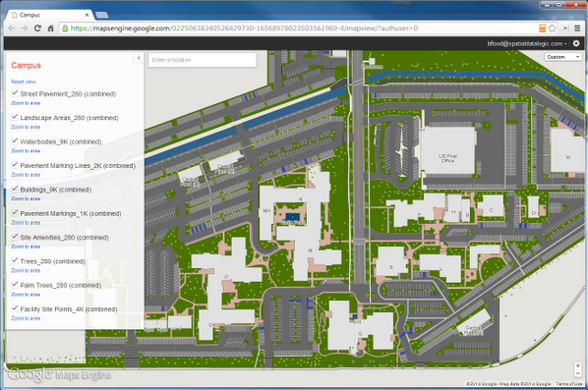The height and width of the screenshot is (390, 588).
Task: Zoom to area for Site Amenities_280
Action: tap(26, 247)
